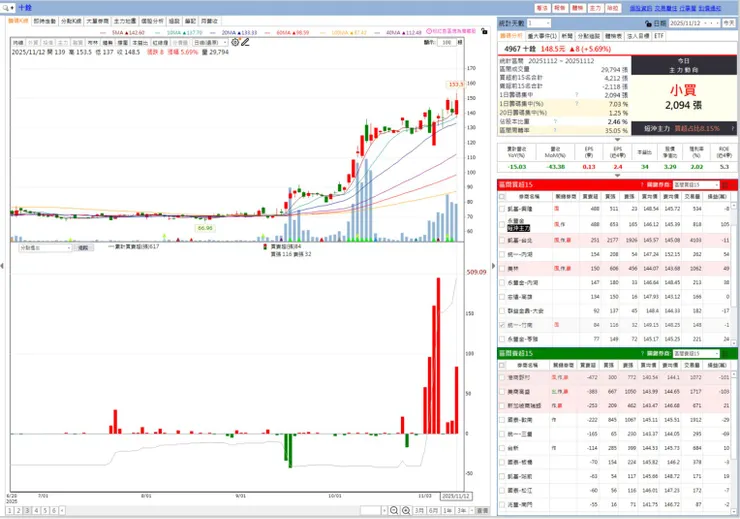Open the stock search magnifier icon

(x=6, y=8)
